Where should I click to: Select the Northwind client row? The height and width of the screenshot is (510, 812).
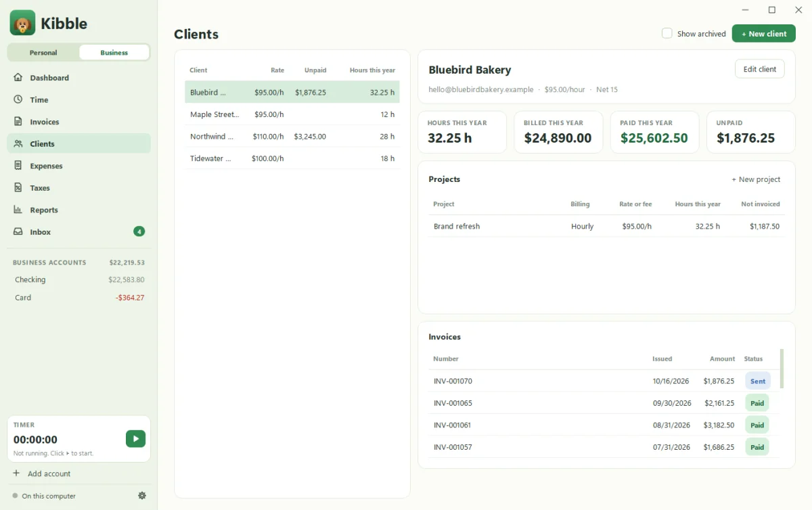click(x=292, y=136)
